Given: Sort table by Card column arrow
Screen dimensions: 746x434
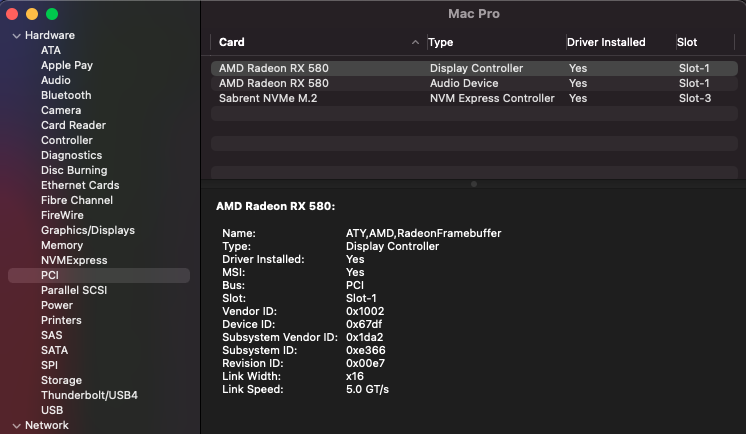Looking at the screenshot, I should click(415, 43).
